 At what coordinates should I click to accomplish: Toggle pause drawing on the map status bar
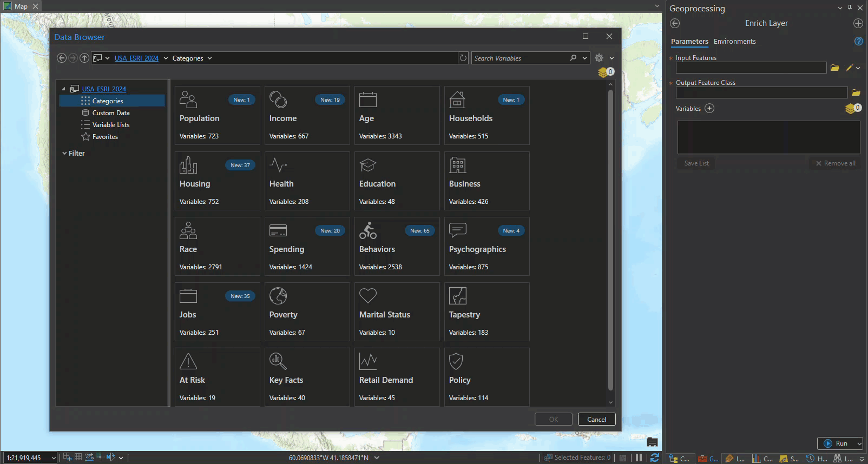[639, 458]
